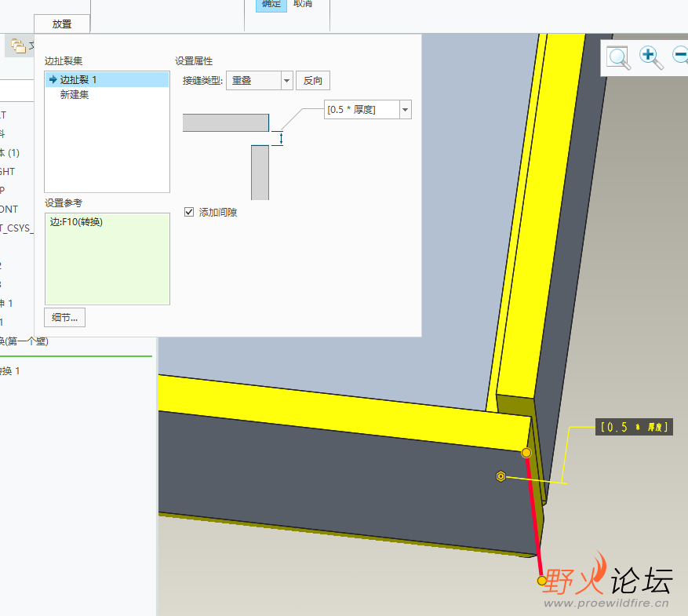The image size is (688, 616).
Task: Click the [0.5 * 厚度] annotation in graphics area
Action: (634, 427)
